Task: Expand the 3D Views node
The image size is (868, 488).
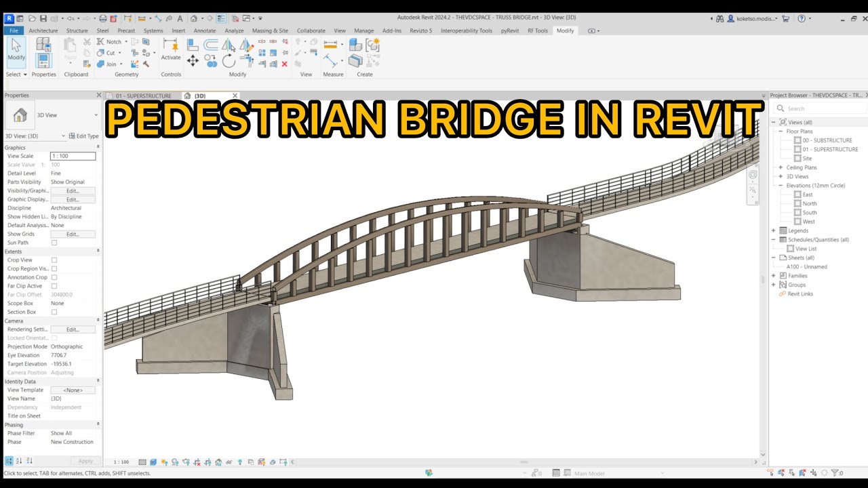Action: 781,176
